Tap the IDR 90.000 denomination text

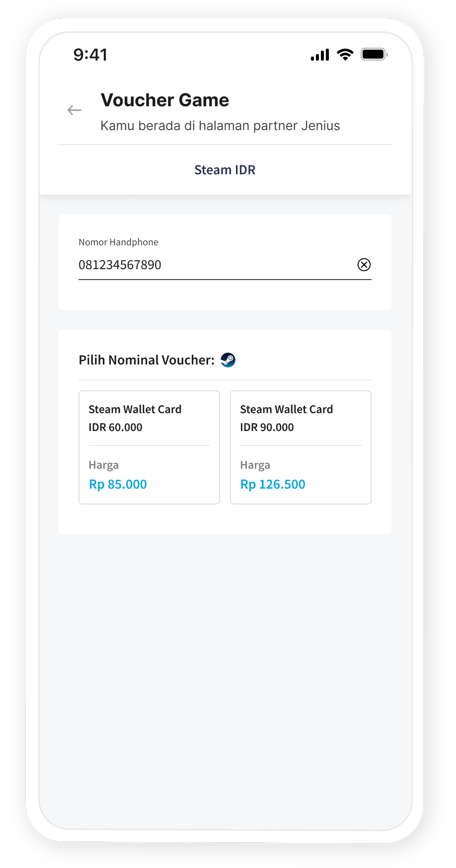[267, 427]
